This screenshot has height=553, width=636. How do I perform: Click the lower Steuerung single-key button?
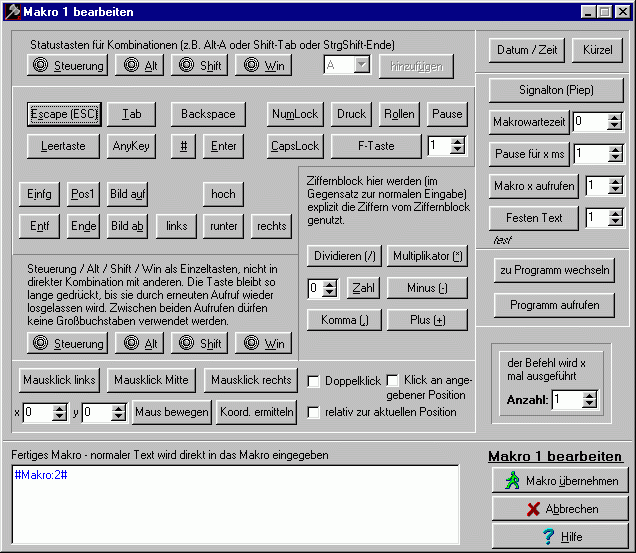pyautogui.click(x=68, y=343)
